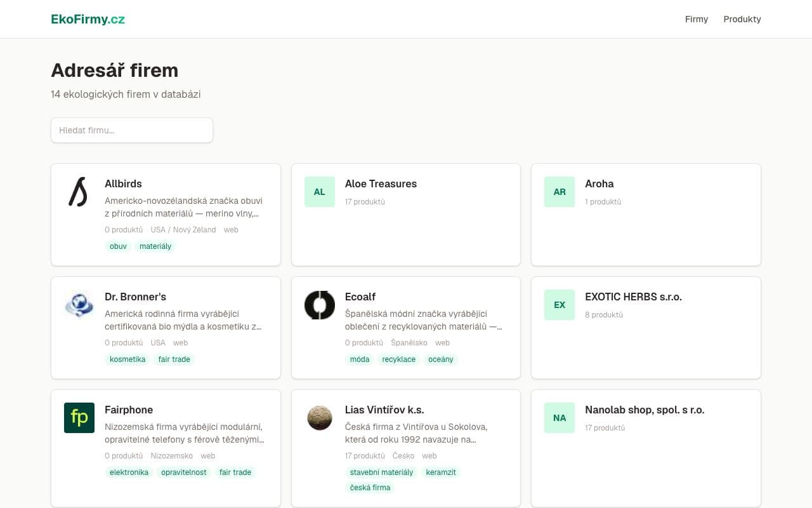Image resolution: width=812 pixels, height=508 pixels.
Task: Click 'USA' on the Dr. Bronner's card
Action: click(158, 343)
